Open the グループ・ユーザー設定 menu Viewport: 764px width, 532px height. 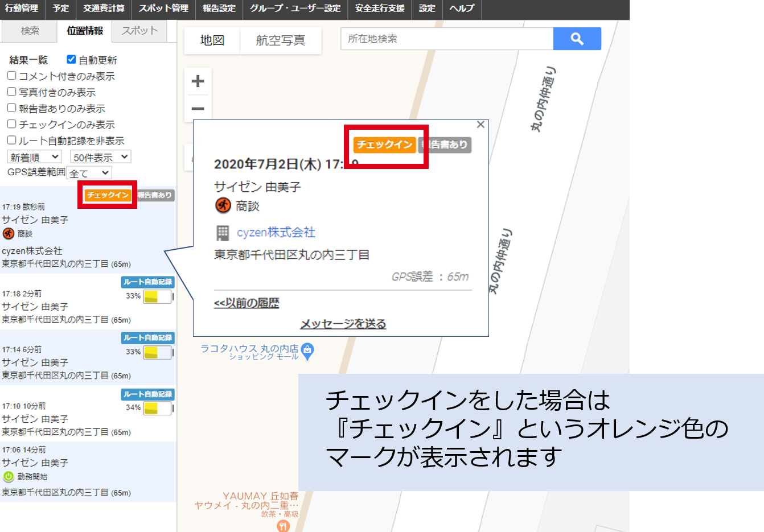295,9
